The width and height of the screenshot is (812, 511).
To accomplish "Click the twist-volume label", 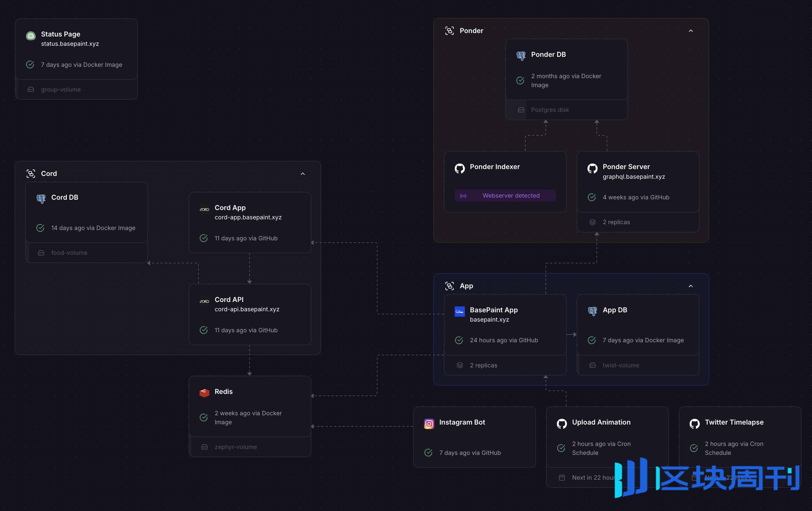I will point(621,365).
